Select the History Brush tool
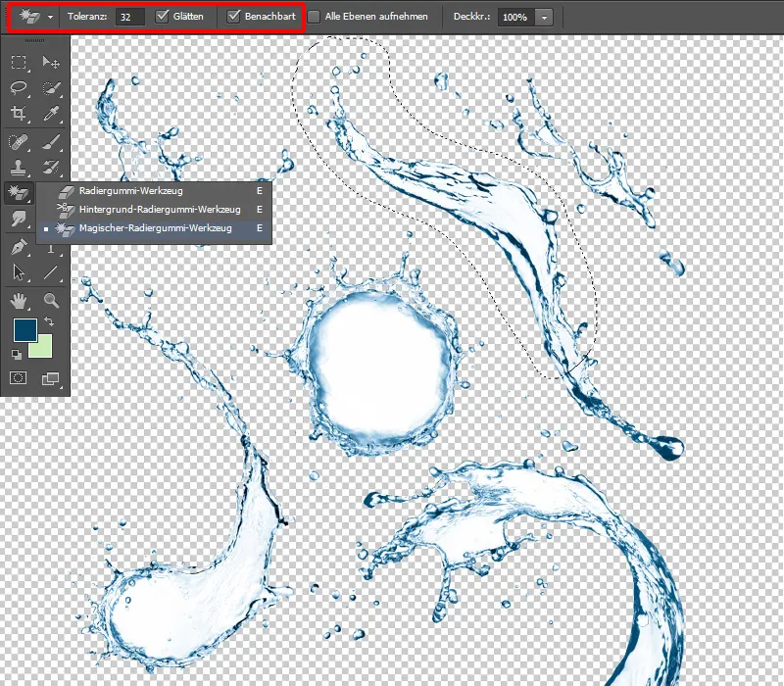The width and height of the screenshot is (784, 686). click(x=51, y=167)
